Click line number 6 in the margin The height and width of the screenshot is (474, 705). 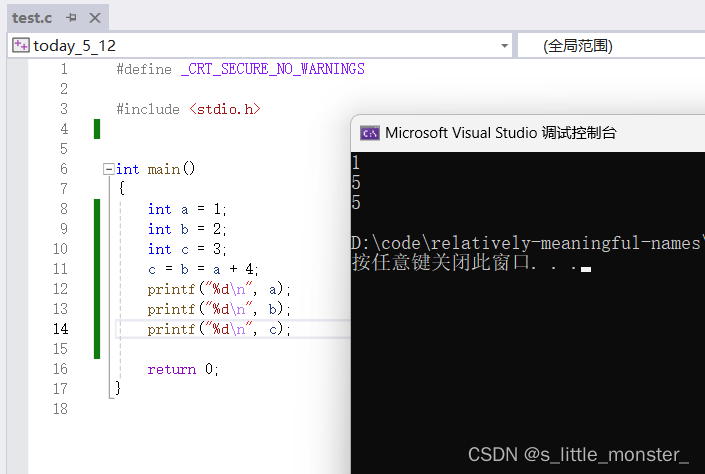point(64,169)
